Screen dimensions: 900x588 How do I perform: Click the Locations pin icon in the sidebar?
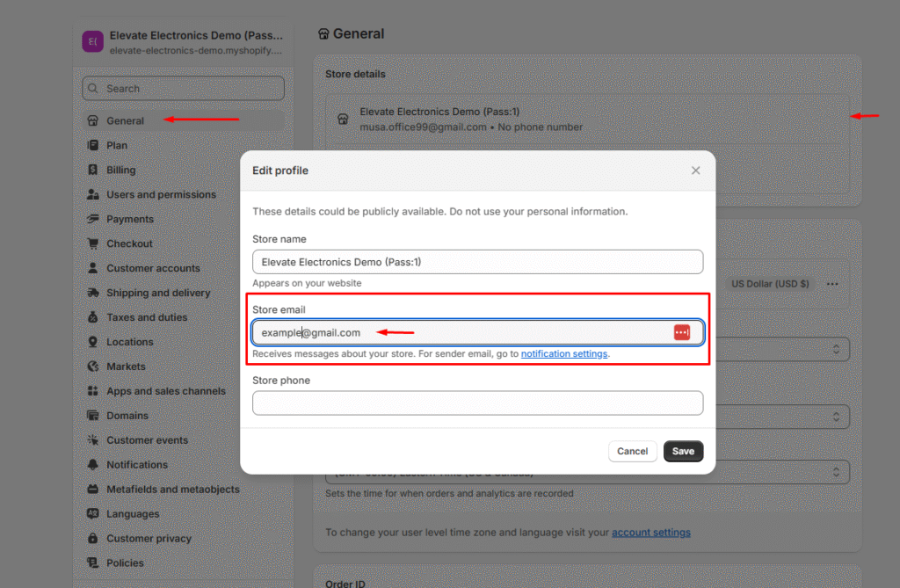[x=93, y=342]
